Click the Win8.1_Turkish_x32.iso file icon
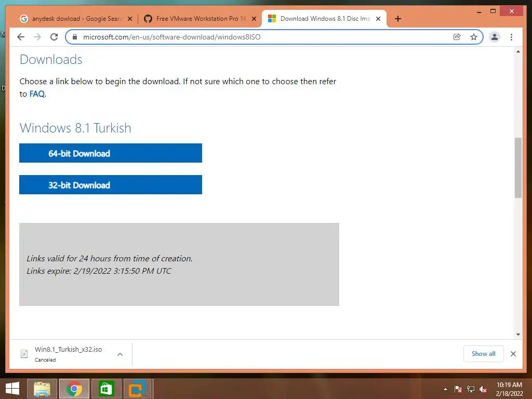Image resolution: width=532 pixels, height=399 pixels. [24, 354]
